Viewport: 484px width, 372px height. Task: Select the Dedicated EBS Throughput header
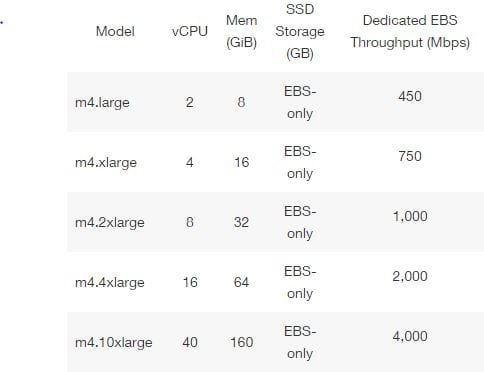pyautogui.click(x=410, y=31)
